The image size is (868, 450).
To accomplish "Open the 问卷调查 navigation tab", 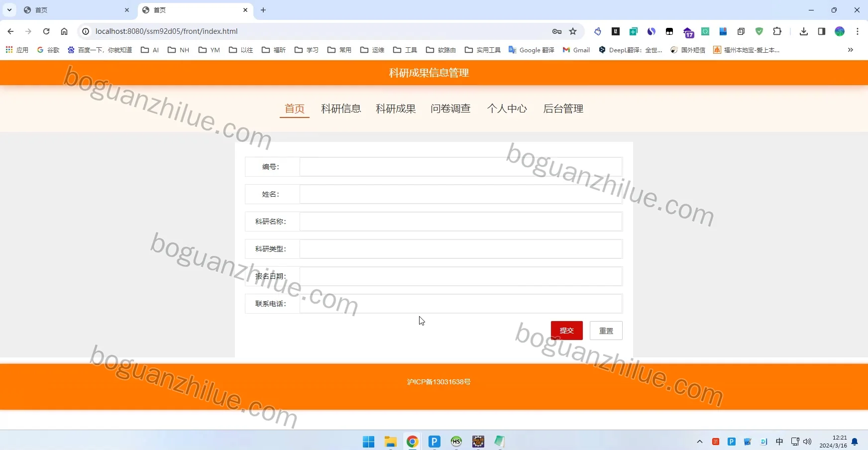I will (450, 109).
